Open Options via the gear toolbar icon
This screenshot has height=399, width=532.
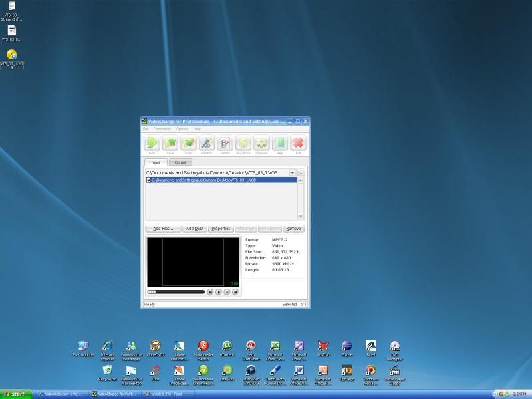point(261,143)
